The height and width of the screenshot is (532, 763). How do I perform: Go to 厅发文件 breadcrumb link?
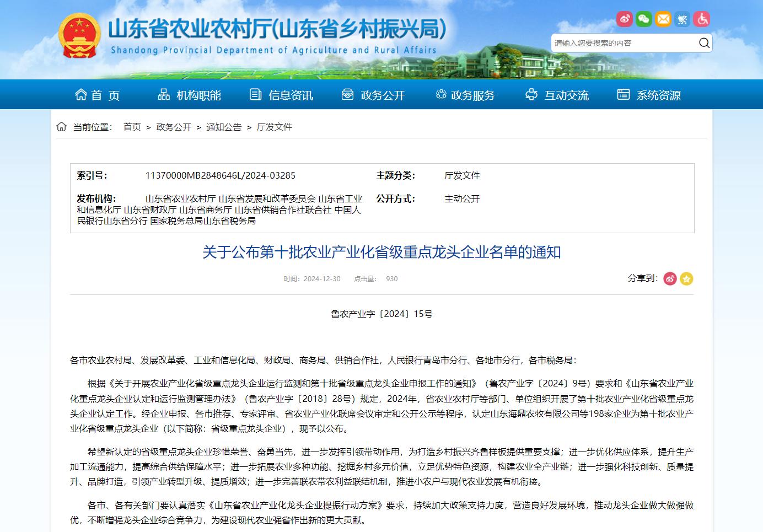click(274, 127)
